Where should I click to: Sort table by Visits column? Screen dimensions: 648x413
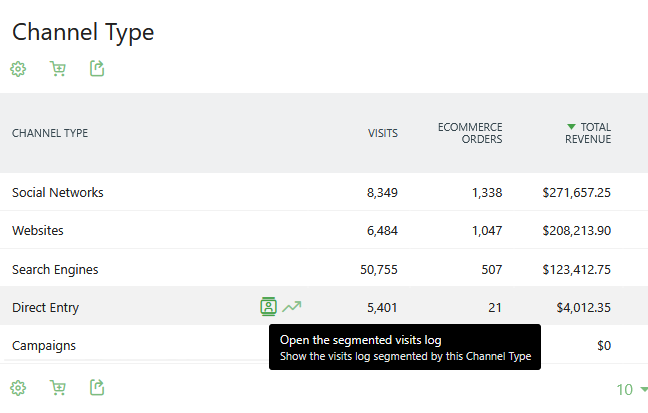click(382, 133)
